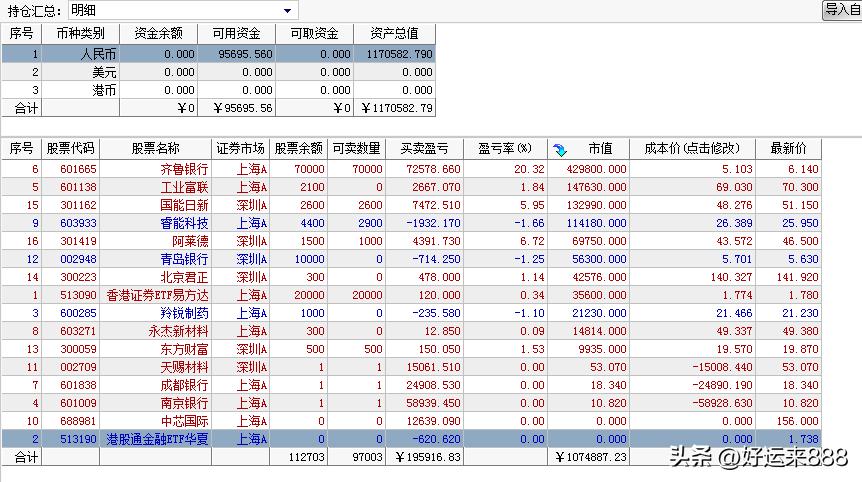Select the 北京君正 stock row
The image size is (862, 482).
pyautogui.click(x=411, y=277)
